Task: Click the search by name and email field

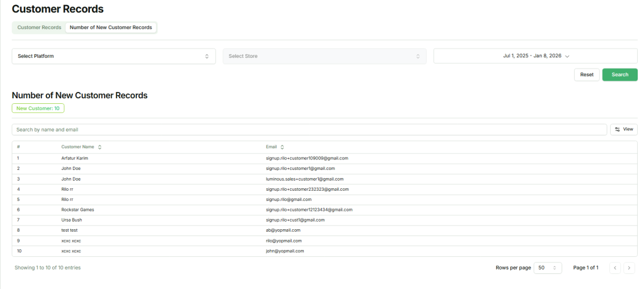Action: pyautogui.click(x=308, y=129)
